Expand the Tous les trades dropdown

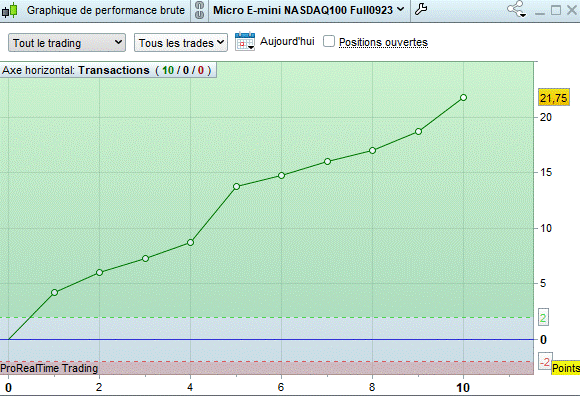coord(181,43)
